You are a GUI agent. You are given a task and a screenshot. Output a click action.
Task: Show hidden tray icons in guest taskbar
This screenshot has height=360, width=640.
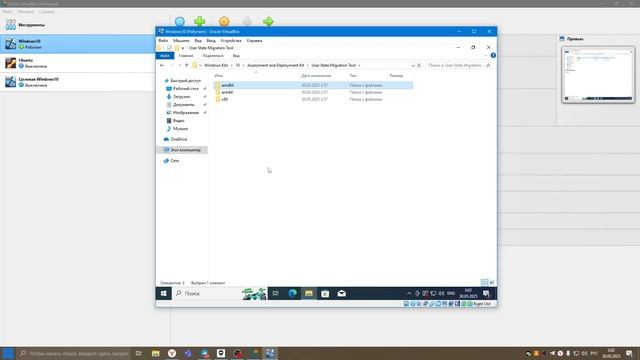(409, 293)
